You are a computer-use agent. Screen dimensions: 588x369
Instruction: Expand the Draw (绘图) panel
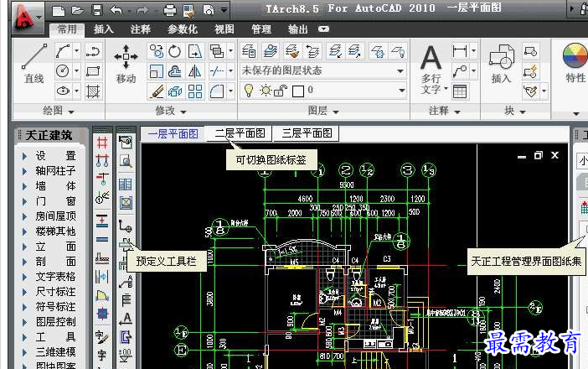coord(59,111)
